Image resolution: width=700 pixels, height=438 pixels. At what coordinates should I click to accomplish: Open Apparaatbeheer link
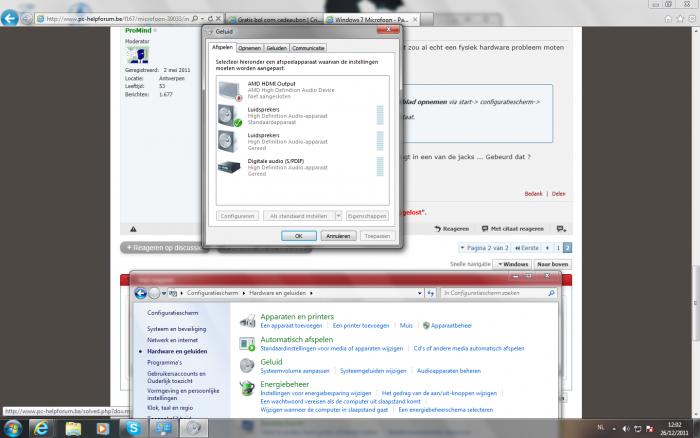coord(451,326)
